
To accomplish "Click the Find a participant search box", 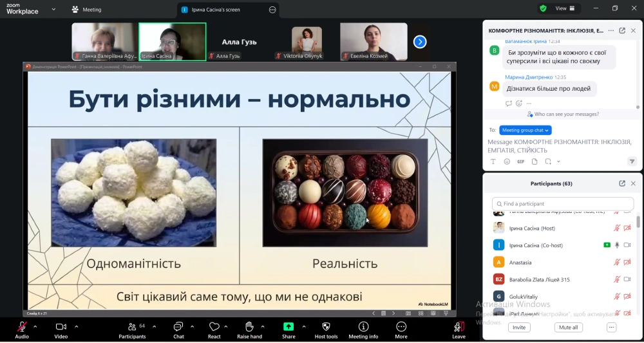I will (563, 203).
